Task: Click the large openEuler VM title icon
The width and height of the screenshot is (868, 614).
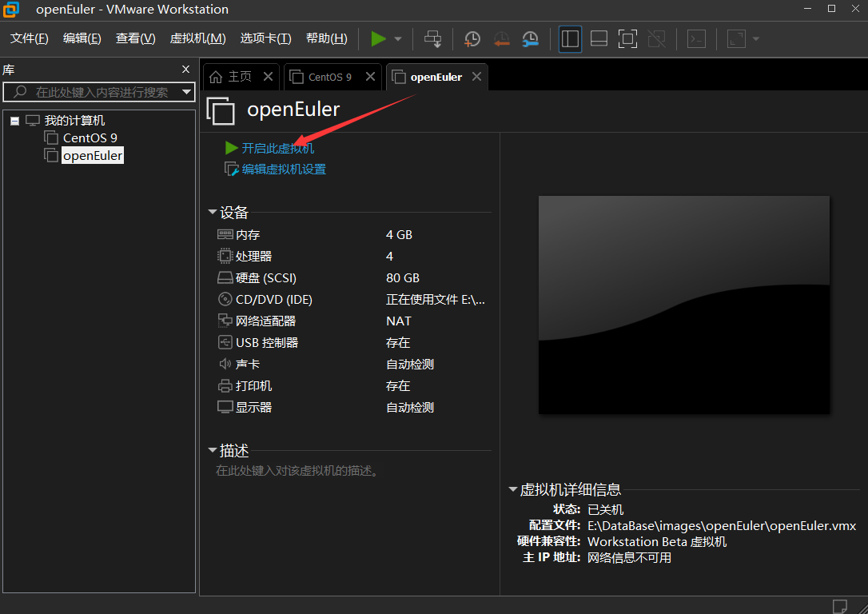Action: click(x=221, y=110)
